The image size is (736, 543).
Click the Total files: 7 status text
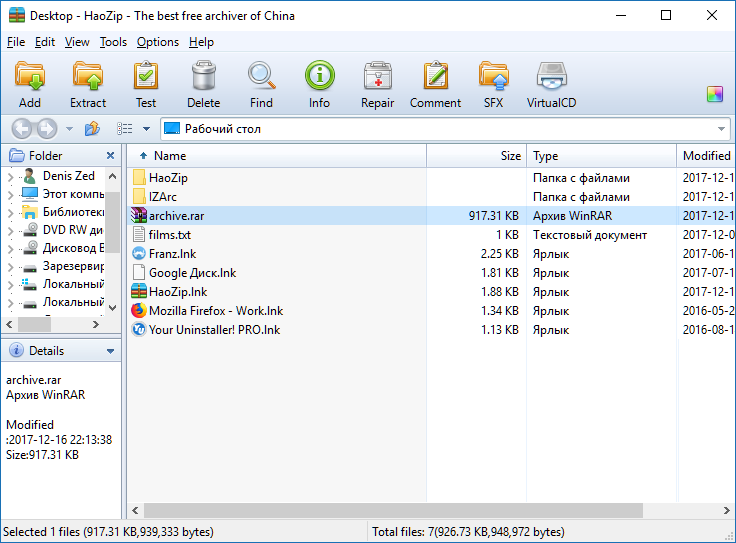pos(468,532)
